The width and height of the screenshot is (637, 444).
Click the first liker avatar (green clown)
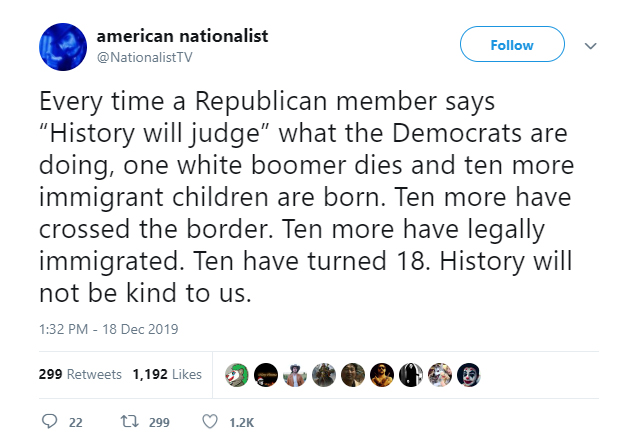(238, 374)
